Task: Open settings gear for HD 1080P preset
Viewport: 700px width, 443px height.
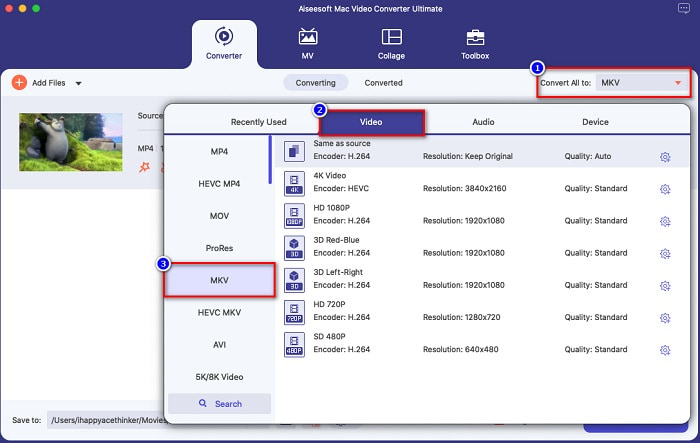Action: 665,221
